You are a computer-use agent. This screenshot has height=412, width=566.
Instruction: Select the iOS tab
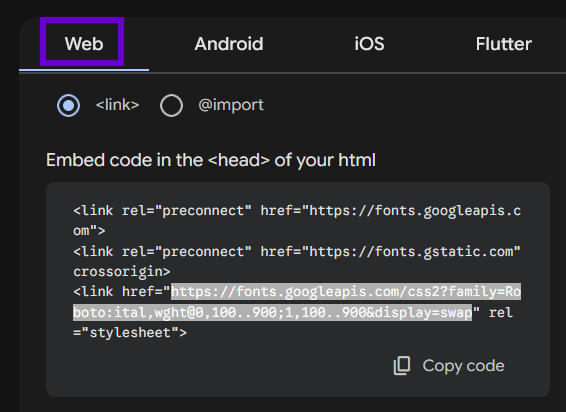369,44
